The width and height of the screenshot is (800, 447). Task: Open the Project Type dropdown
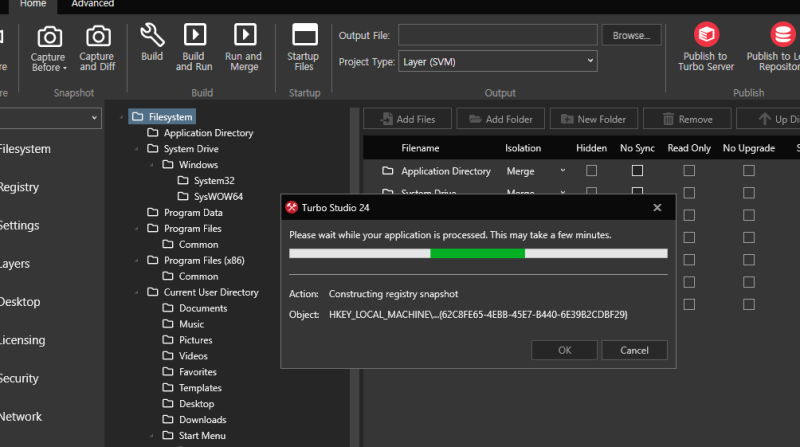click(497, 62)
